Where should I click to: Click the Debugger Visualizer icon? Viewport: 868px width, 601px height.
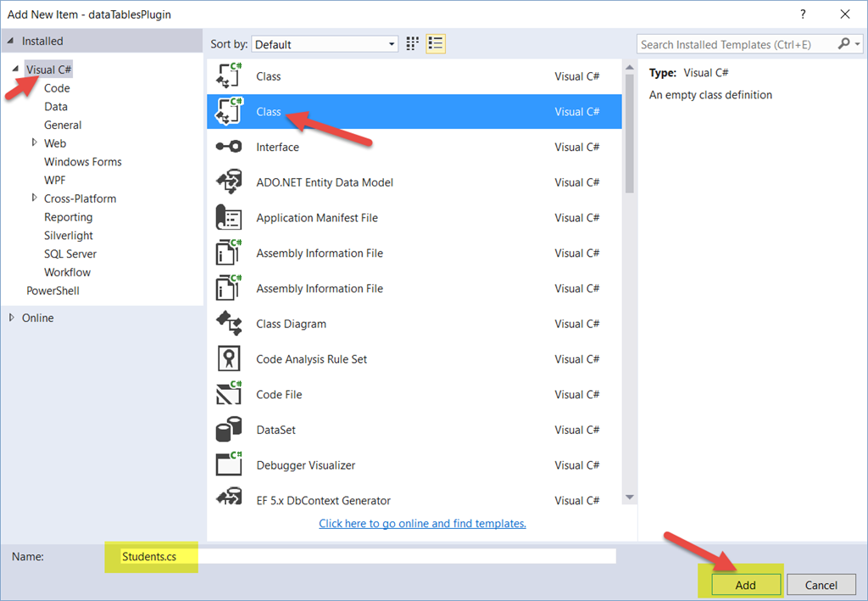[229, 465]
